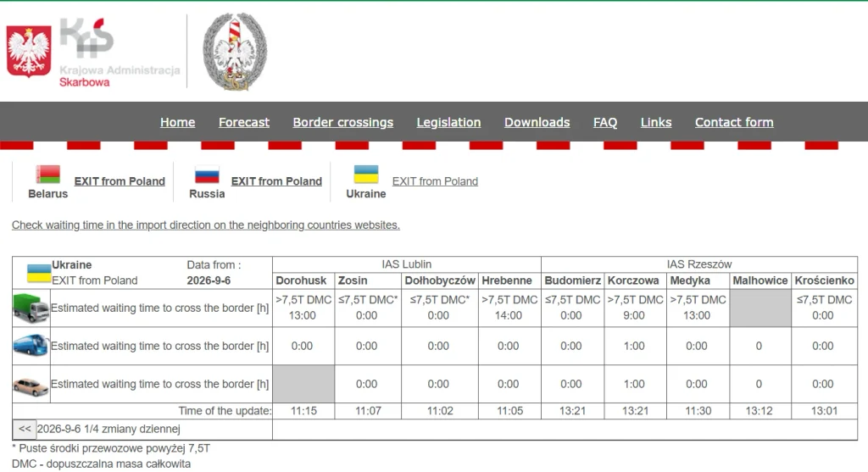The width and height of the screenshot is (868, 472).
Task: Follow Ukraine EXIT from Poland link
Action: click(x=435, y=181)
